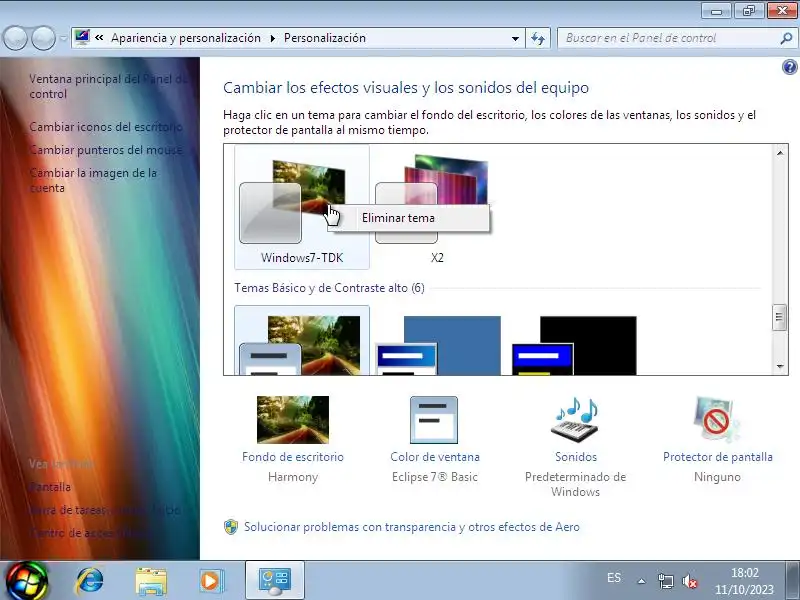Open the help question mark icon
The height and width of the screenshot is (600, 800).
pos(789,67)
